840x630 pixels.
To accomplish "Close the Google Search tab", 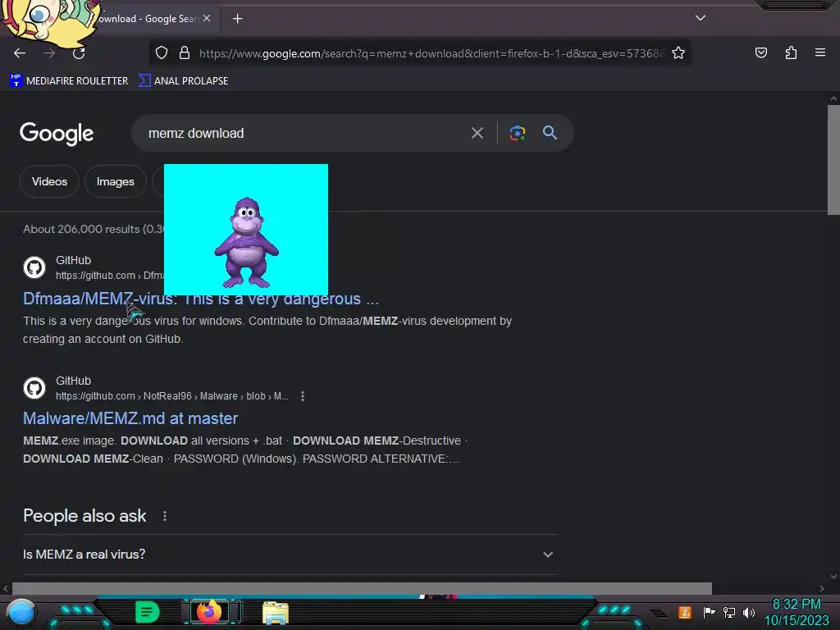I will pyautogui.click(x=207, y=18).
